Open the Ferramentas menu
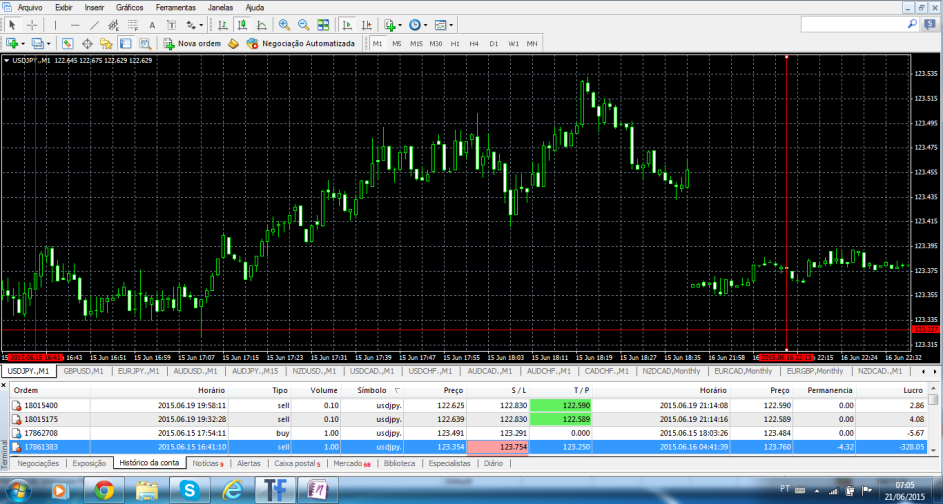The image size is (943, 504). (175, 7)
